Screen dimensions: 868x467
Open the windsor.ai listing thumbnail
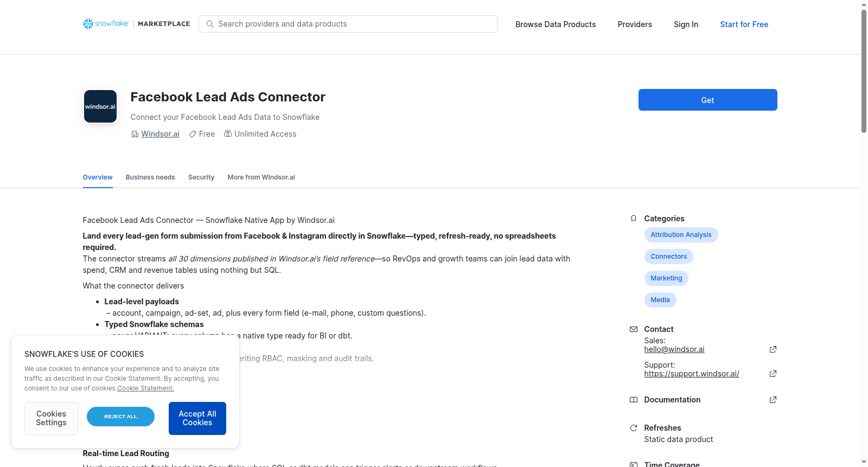coord(100,106)
